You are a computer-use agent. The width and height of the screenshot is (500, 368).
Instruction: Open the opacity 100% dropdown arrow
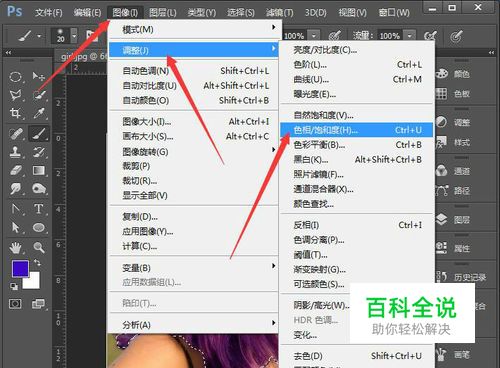(x=314, y=35)
